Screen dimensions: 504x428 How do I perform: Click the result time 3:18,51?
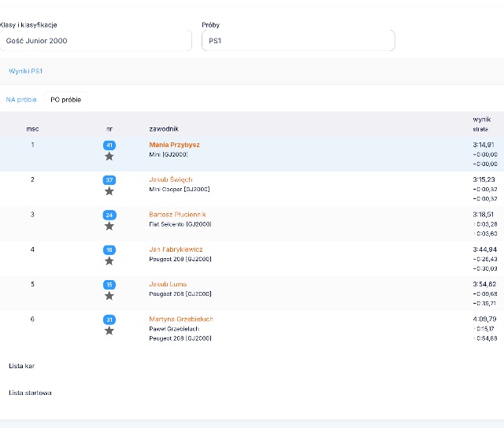click(483, 215)
